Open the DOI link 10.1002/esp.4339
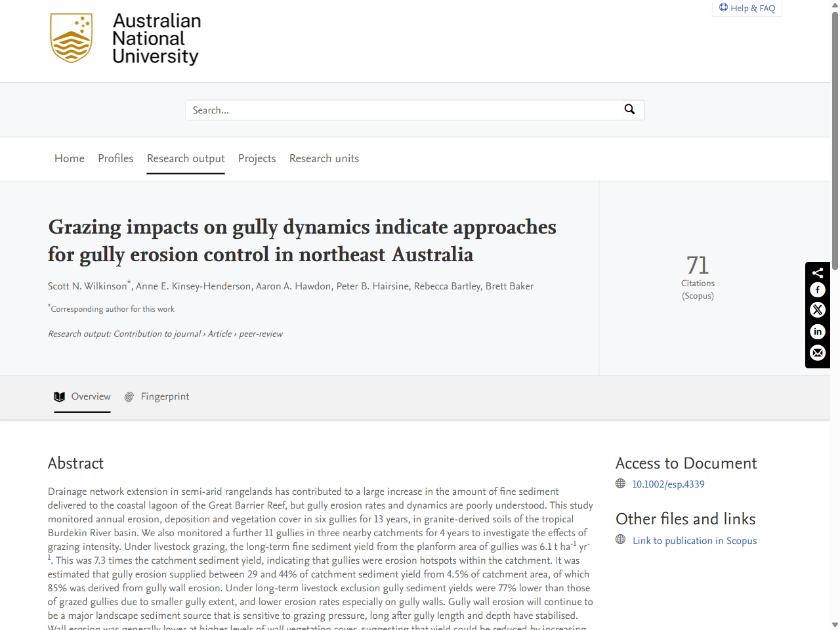Image resolution: width=840 pixels, height=630 pixels. pos(668,484)
